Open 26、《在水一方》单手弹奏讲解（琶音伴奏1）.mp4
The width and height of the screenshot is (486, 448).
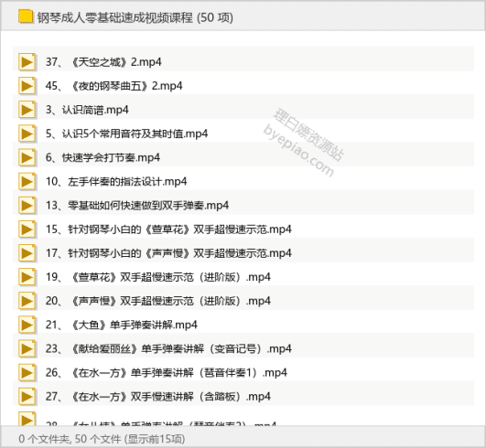(x=167, y=372)
